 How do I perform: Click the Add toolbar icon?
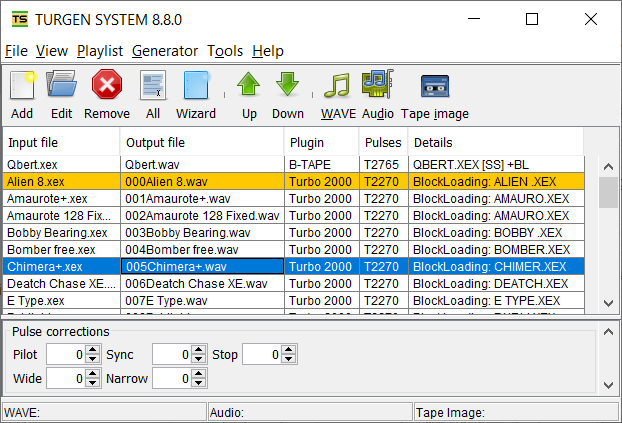click(22, 85)
